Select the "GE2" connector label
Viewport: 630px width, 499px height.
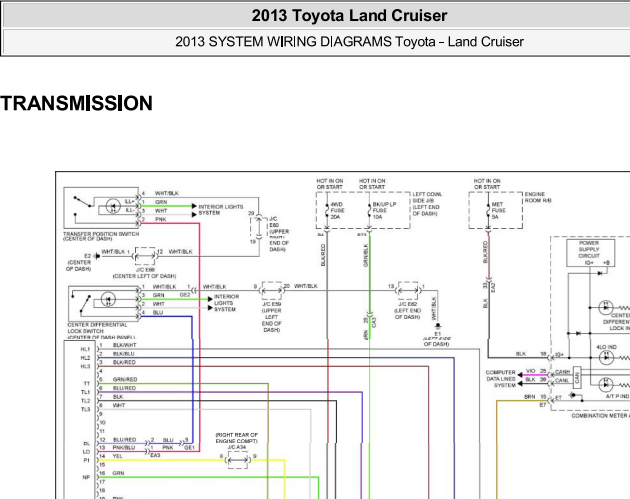click(185, 295)
